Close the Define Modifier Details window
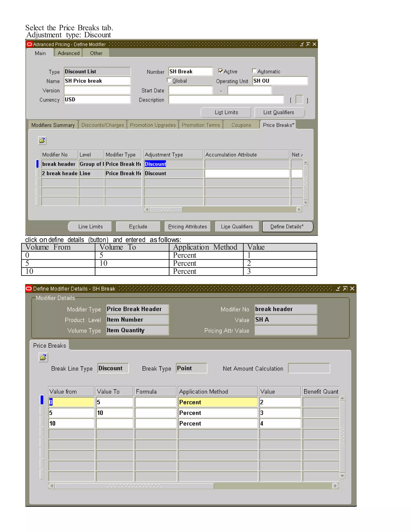This screenshot has width=411, height=532. pos(352,289)
